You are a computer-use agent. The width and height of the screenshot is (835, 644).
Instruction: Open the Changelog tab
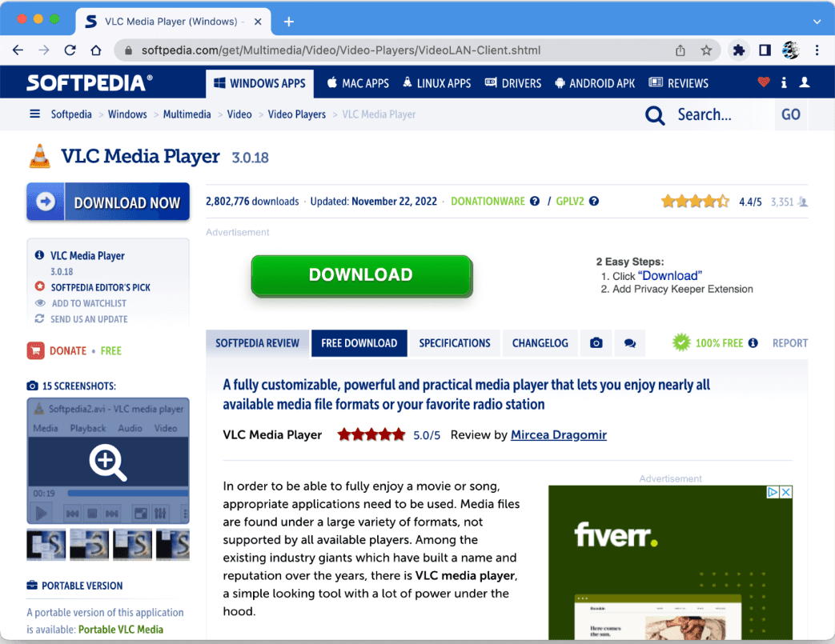540,343
